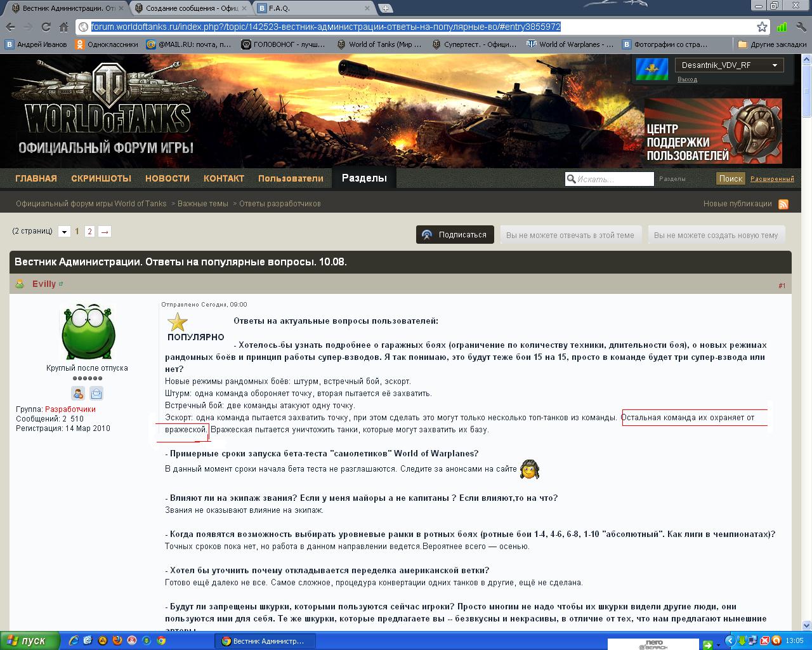The height and width of the screenshot is (650, 812).
Task: Open the Пользователи menu item
Action: tap(291, 178)
